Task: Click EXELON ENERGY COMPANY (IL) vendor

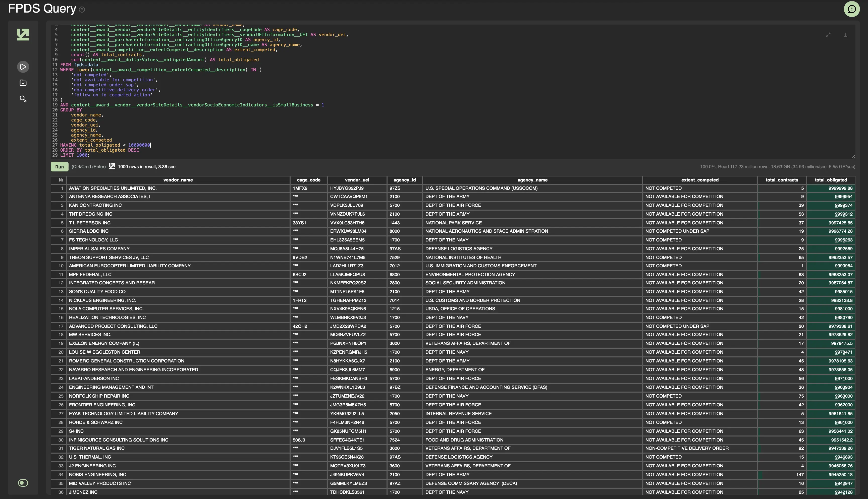Action: coord(178,343)
